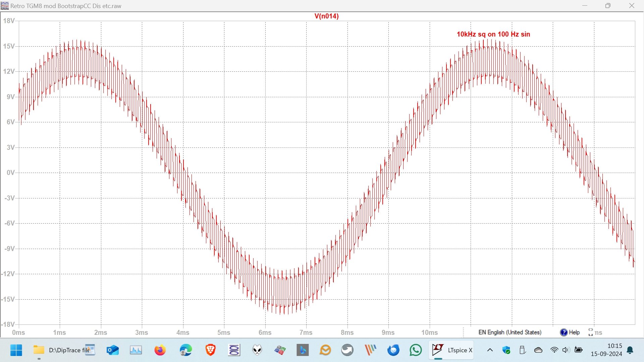Click the 18V label on the vertical axis
This screenshot has width=644, height=362.
(x=9, y=21)
